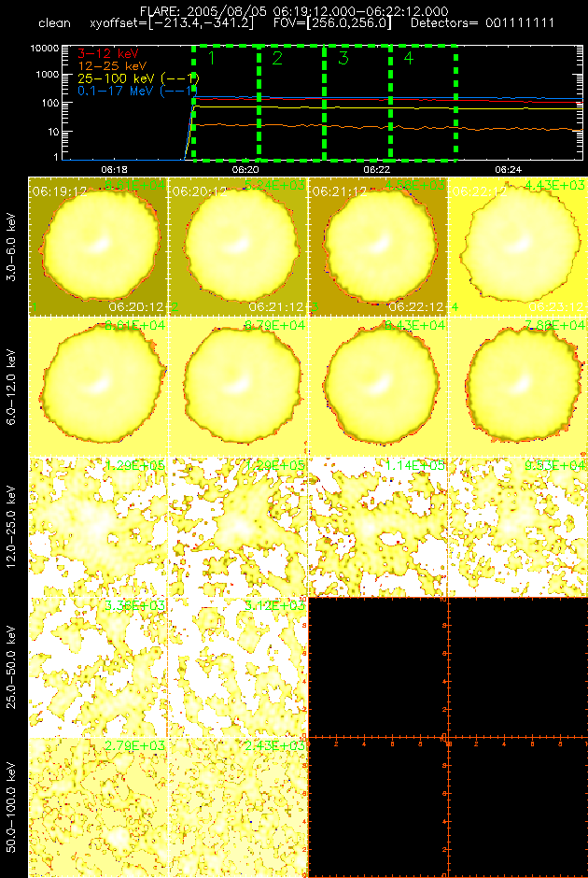
Task: Click the 06:19:12 start time stamp
Action: coord(59,192)
